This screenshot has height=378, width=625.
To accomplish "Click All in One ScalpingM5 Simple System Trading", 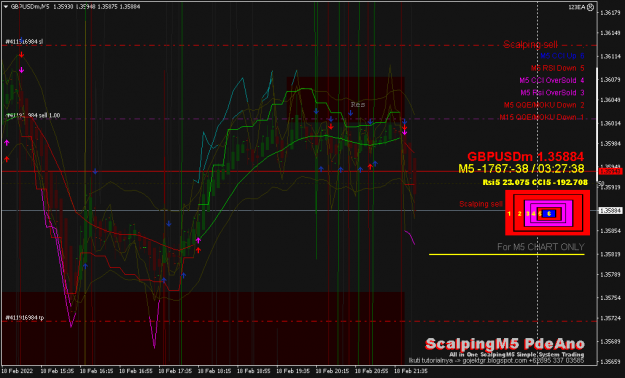I will [x=517, y=354].
